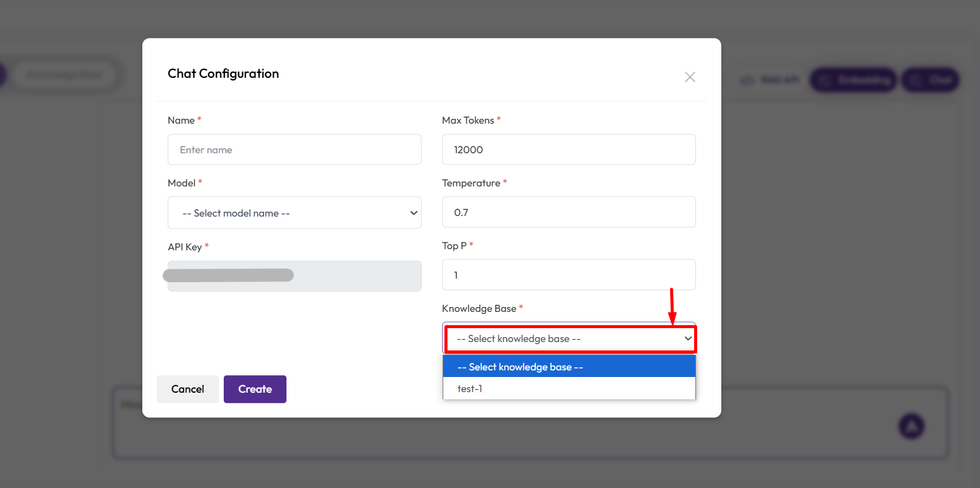Close the Chat Configuration dialog
Viewport: 980px width, 488px height.
point(690,77)
